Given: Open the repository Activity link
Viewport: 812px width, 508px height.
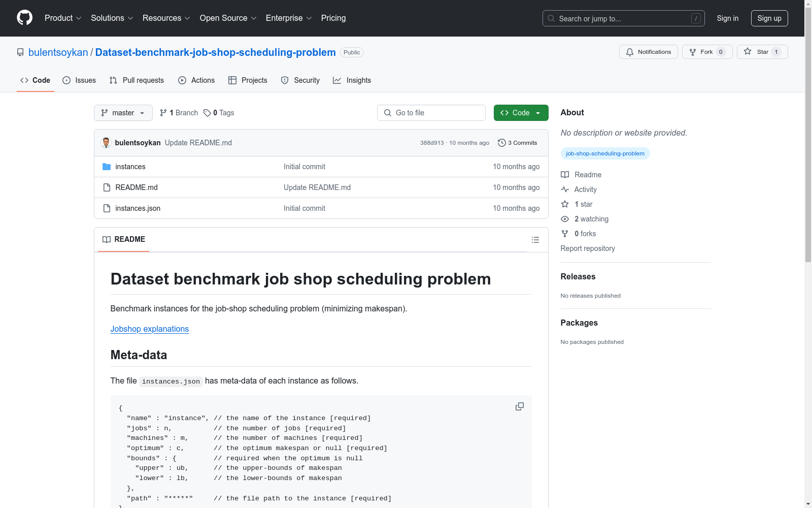Looking at the screenshot, I should click(579, 189).
